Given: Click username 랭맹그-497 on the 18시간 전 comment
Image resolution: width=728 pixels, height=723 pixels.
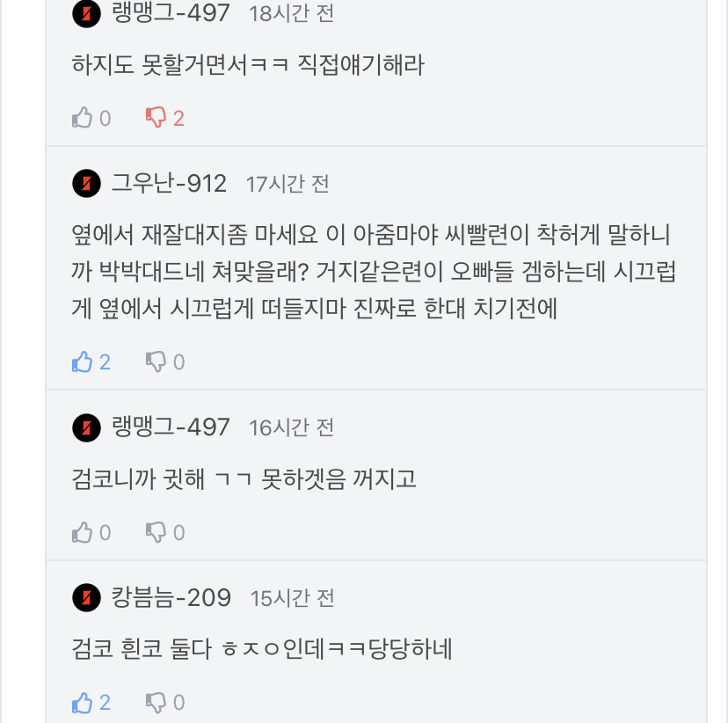Looking at the screenshot, I should click(171, 13).
